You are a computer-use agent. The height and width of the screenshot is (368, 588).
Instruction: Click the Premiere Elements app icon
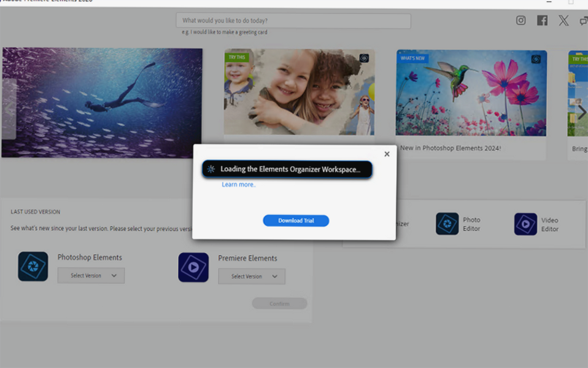tap(193, 267)
